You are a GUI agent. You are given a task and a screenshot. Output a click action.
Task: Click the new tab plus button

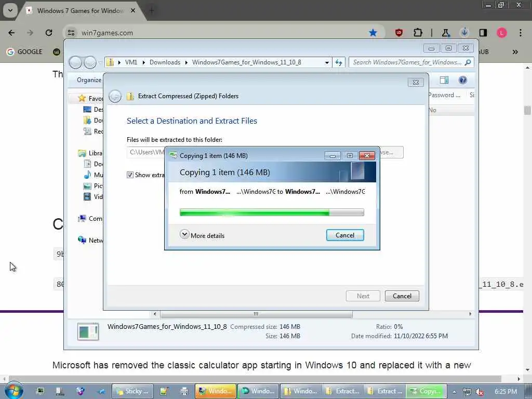(151, 10)
